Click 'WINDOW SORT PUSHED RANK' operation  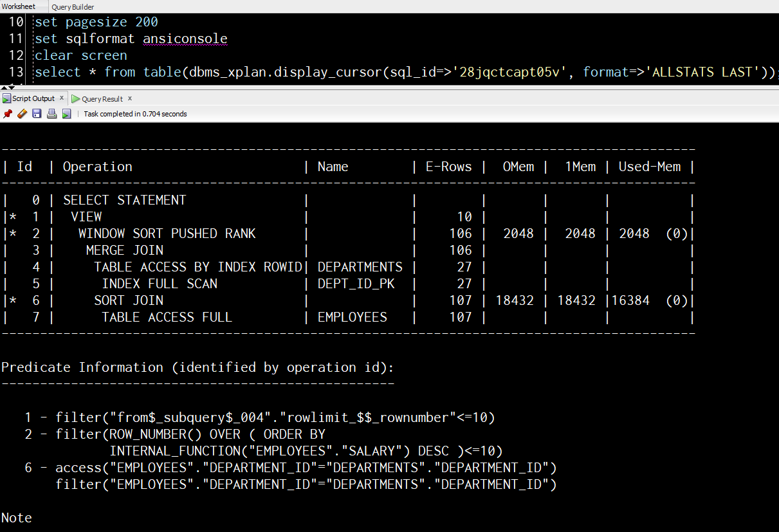[167, 234]
